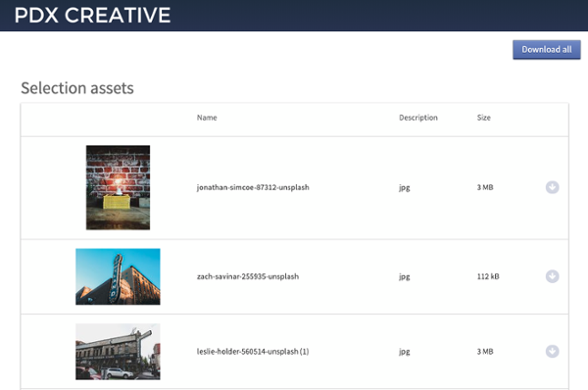Open the brick wall lamp thumbnail

tap(118, 187)
